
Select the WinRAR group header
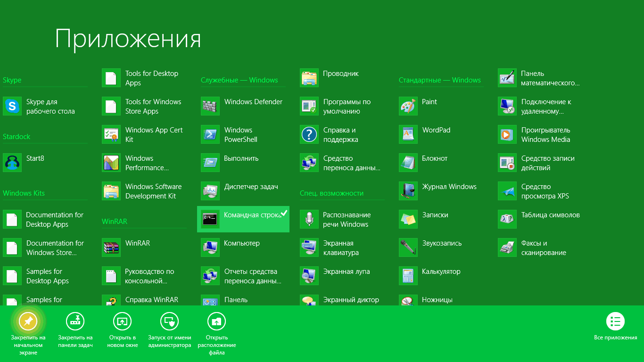[115, 222]
